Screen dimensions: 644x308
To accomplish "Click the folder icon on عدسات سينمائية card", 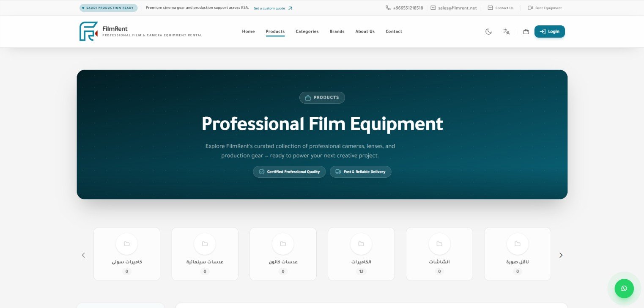I will 205,244.
